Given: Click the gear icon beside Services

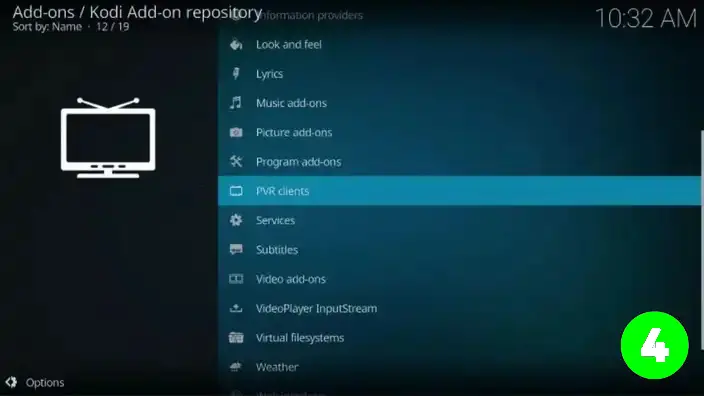Looking at the screenshot, I should (x=236, y=220).
